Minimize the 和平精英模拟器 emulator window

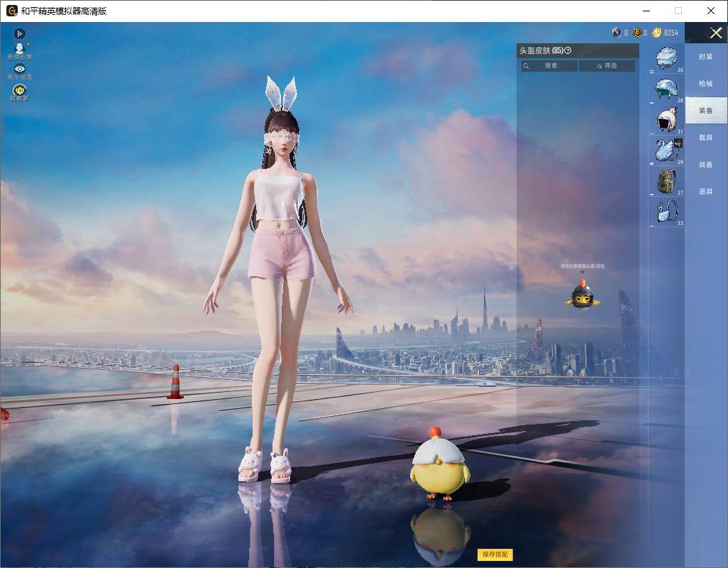(646, 11)
